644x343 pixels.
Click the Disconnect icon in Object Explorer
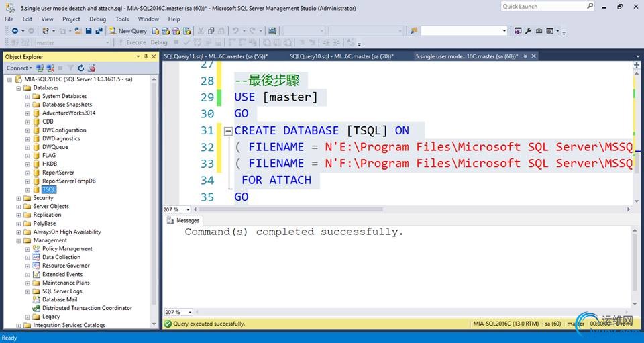tap(50, 68)
